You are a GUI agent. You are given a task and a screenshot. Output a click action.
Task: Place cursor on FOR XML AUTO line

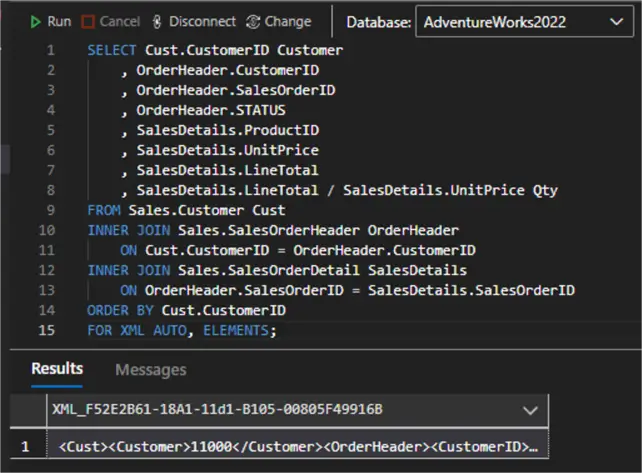[x=181, y=330]
